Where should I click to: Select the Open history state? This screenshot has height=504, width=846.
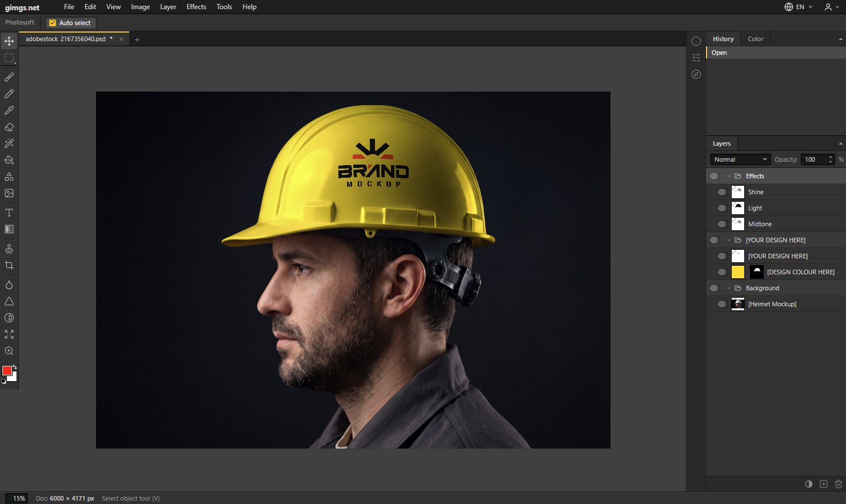point(776,53)
